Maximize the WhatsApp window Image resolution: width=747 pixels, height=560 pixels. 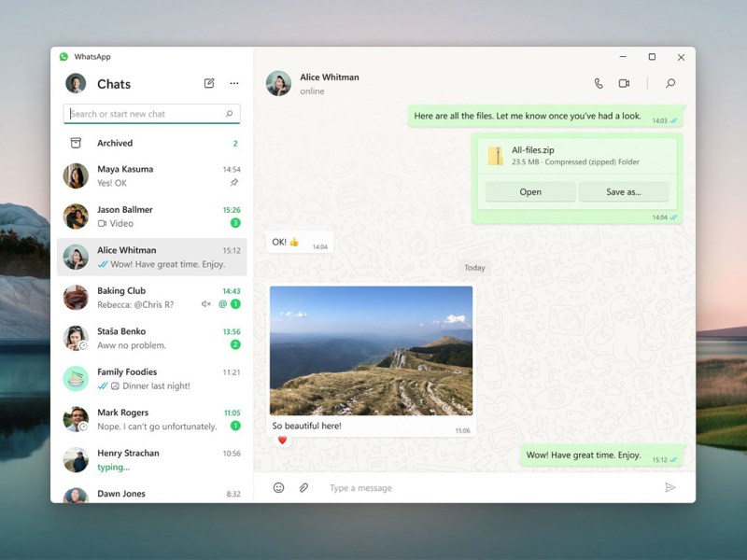coord(652,57)
